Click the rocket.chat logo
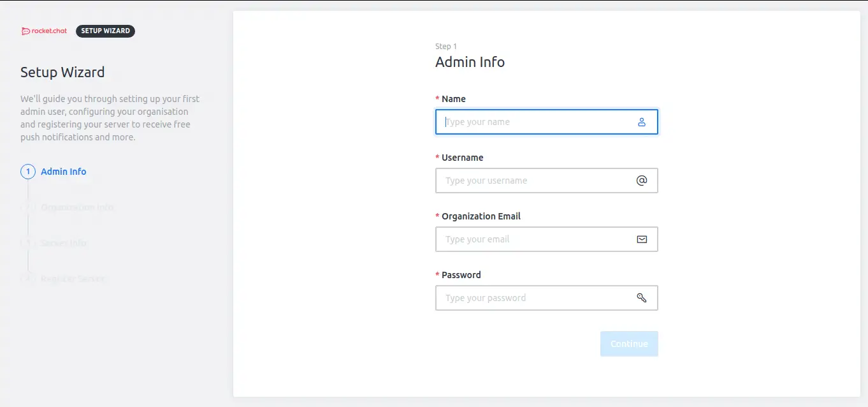 (x=43, y=31)
